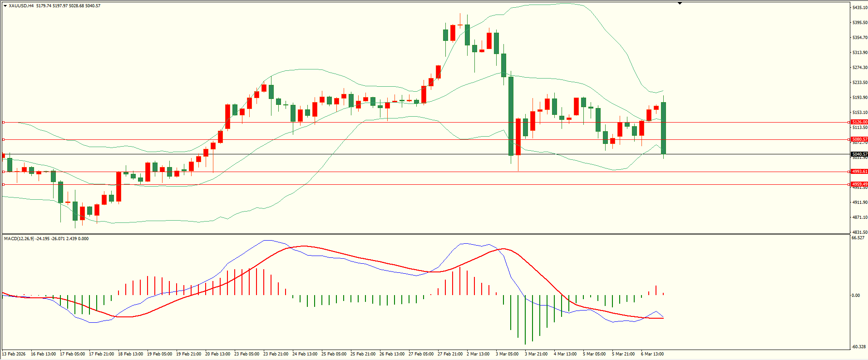This screenshot has width=868, height=360.
Task: Select left-edge handle of the 5080.57 line
Action: [4, 139]
